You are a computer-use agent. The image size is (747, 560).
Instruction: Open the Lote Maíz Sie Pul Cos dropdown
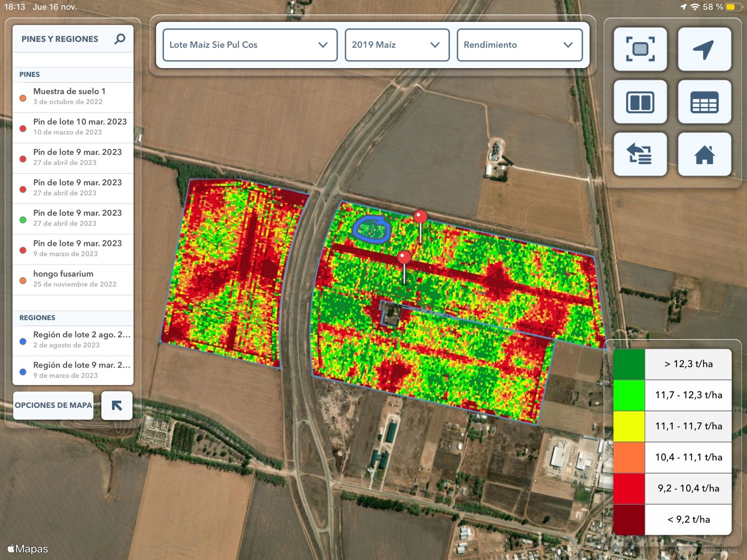[250, 45]
